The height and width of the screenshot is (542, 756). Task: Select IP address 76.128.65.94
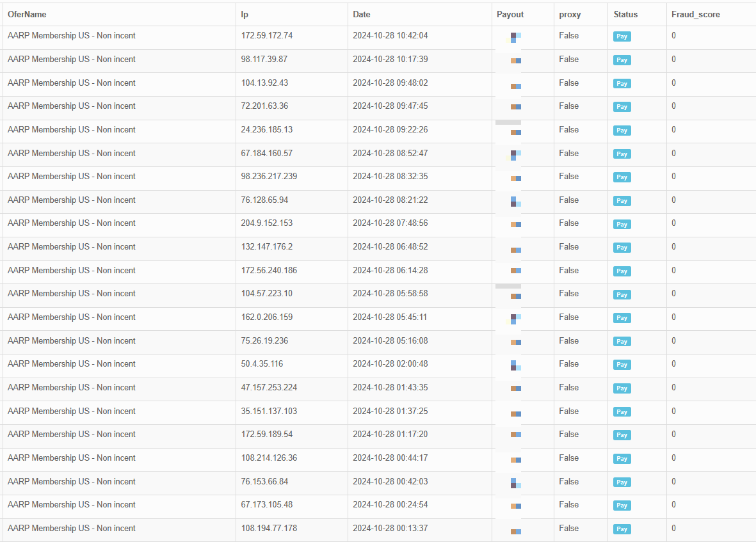(x=265, y=200)
